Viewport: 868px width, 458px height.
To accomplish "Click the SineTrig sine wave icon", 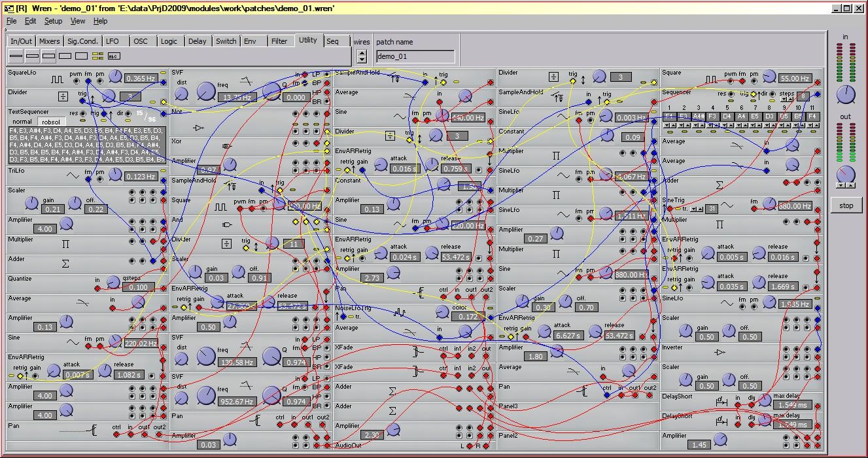I will (x=726, y=205).
